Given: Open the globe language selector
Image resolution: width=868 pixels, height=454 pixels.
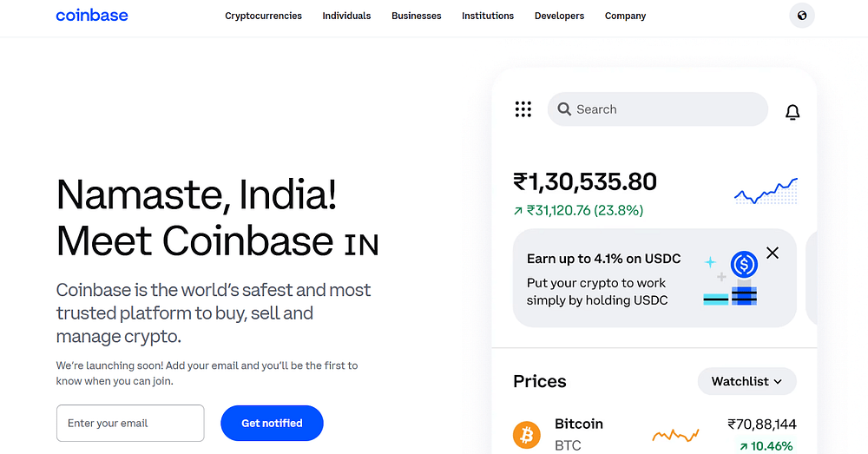Looking at the screenshot, I should 802,16.
